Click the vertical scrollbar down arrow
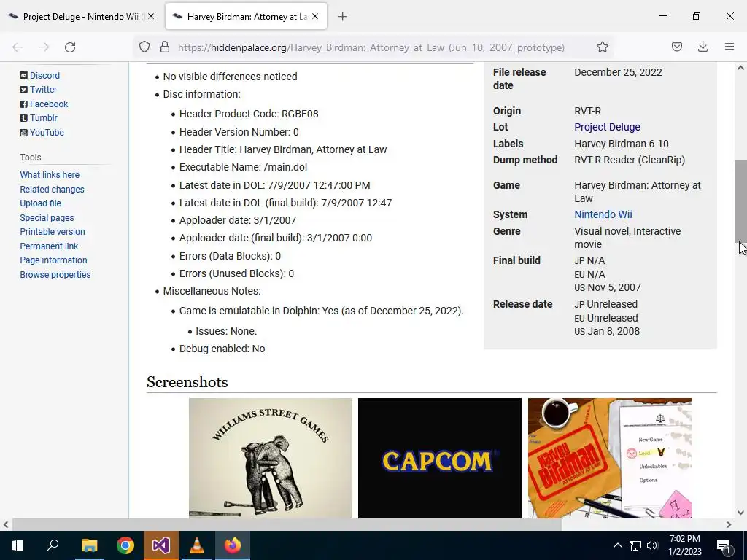747x560 pixels. click(x=740, y=513)
